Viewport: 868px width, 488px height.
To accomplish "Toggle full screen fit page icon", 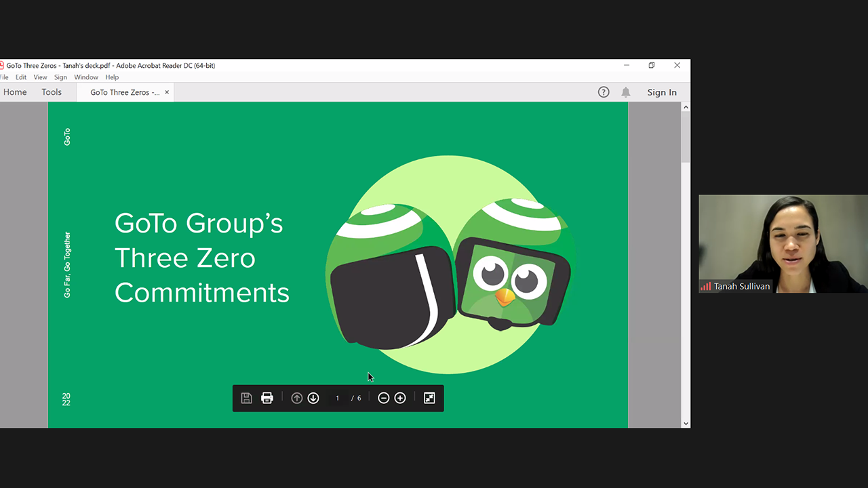I will (429, 398).
